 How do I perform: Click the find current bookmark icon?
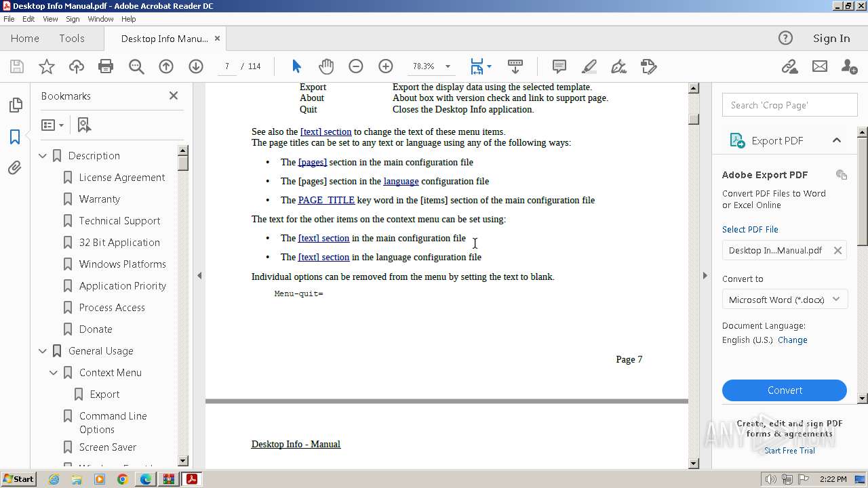tap(84, 125)
